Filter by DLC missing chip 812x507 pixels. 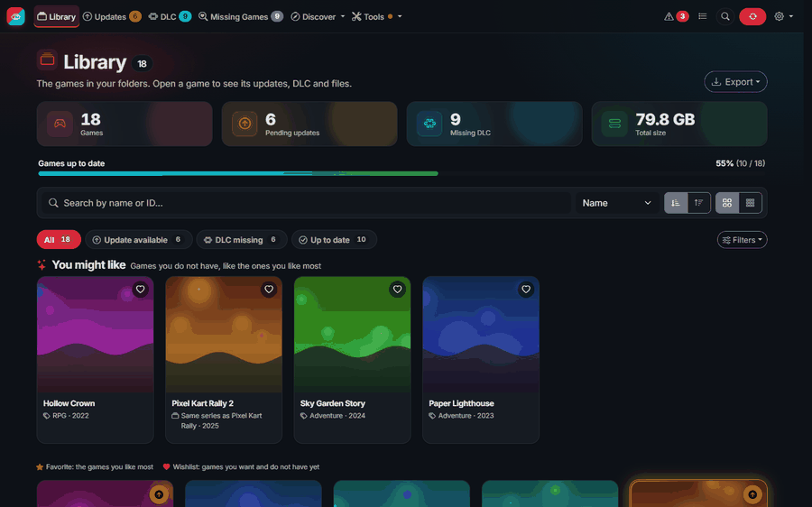241,240
